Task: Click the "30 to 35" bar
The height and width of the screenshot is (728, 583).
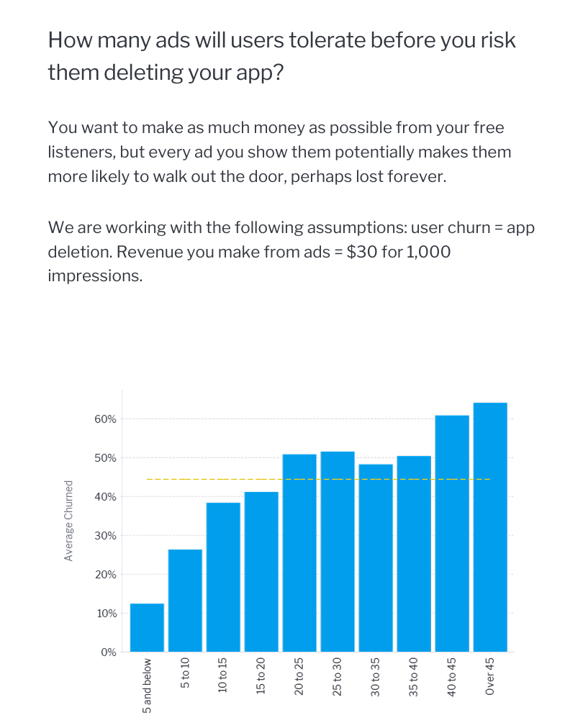Action: [x=376, y=558]
